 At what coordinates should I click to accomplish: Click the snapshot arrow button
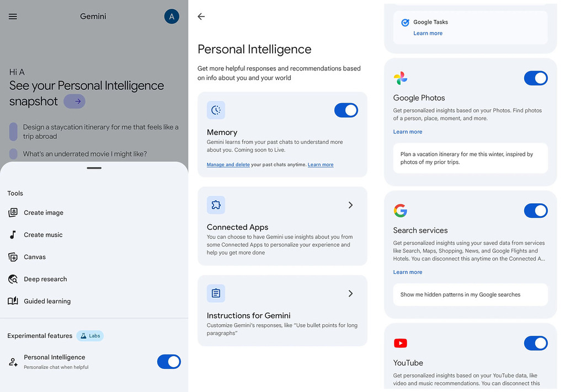pyautogui.click(x=74, y=101)
